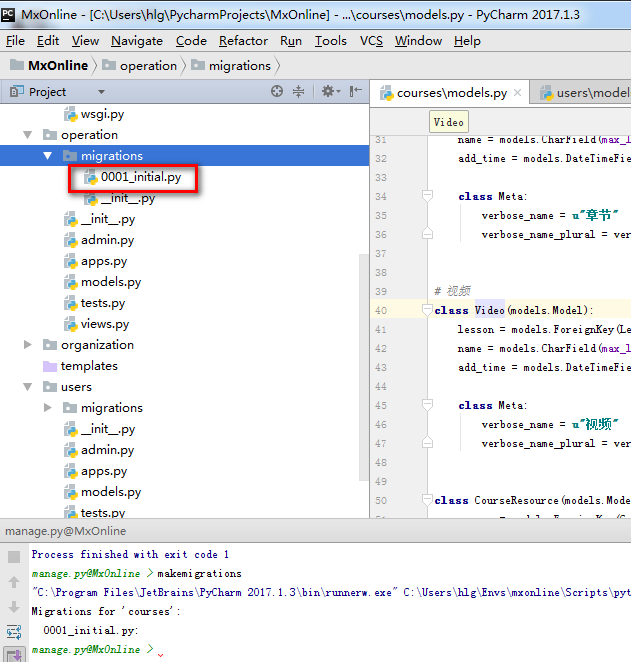631x662 pixels.
Task: Select tests.py under operation
Action: [x=103, y=303]
